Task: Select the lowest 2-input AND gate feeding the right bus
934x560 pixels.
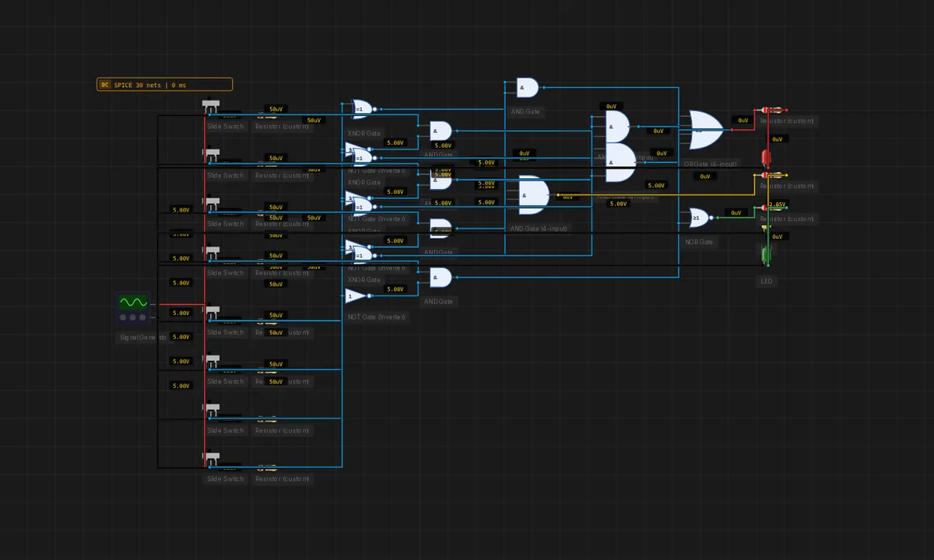Action: point(441,277)
